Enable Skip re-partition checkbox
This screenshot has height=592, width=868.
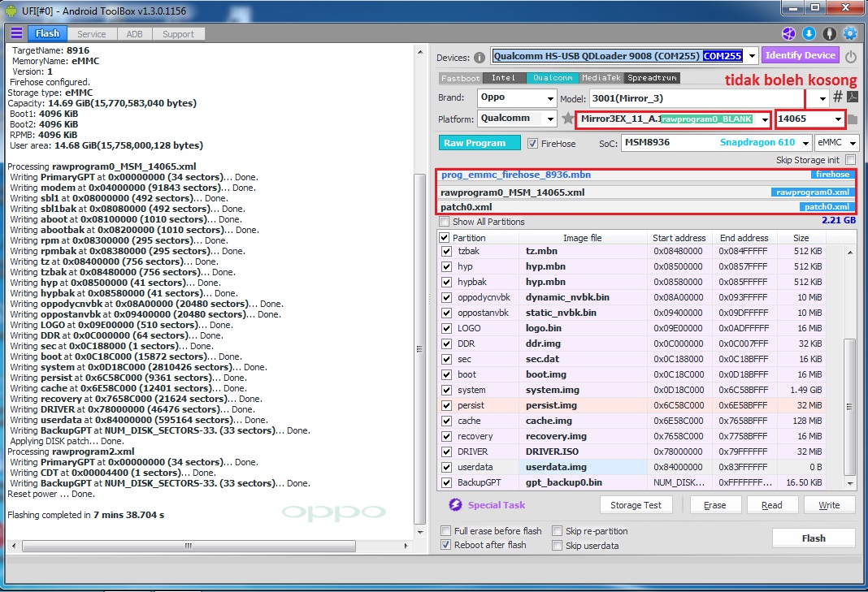tap(557, 530)
